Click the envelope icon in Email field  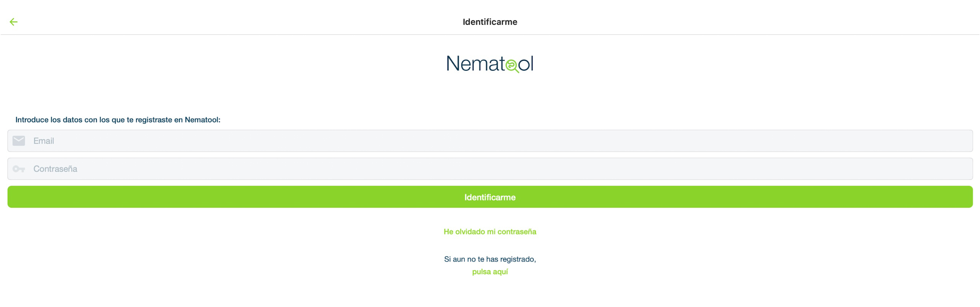coord(19,141)
